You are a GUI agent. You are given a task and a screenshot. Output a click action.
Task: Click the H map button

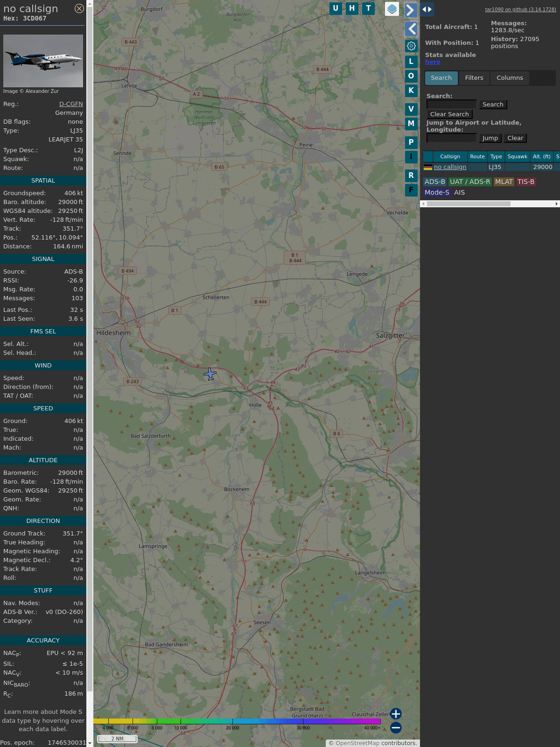coord(352,8)
